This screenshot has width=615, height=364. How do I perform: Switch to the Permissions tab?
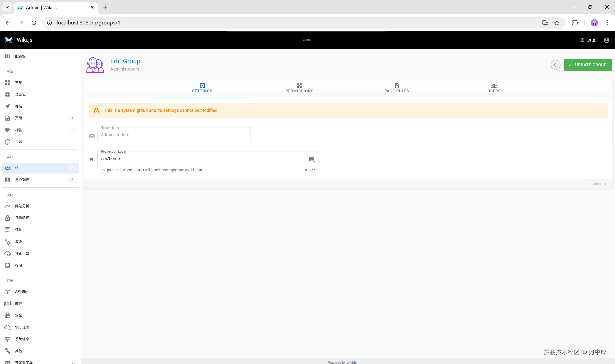(x=299, y=88)
